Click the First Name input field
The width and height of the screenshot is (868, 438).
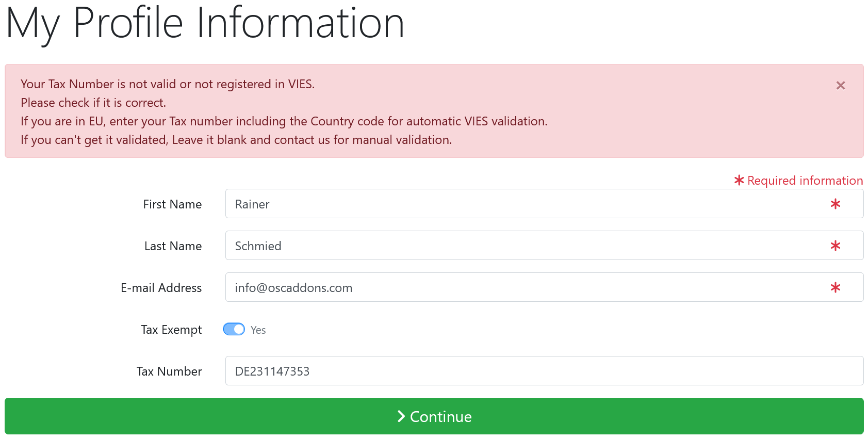[x=544, y=204]
